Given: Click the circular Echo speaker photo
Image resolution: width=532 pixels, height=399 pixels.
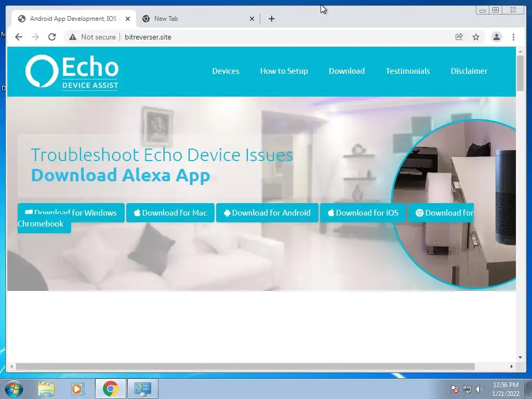Looking at the screenshot, I should click(454, 204).
